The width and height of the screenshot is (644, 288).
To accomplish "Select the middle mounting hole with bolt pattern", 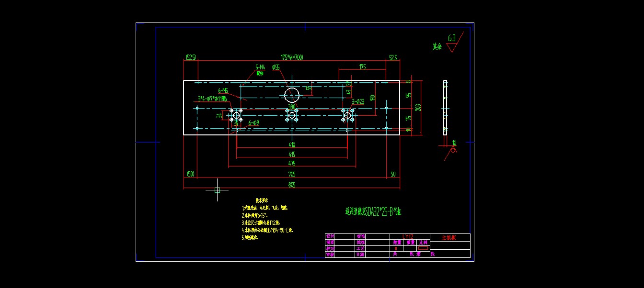I will [x=292, y=115].
